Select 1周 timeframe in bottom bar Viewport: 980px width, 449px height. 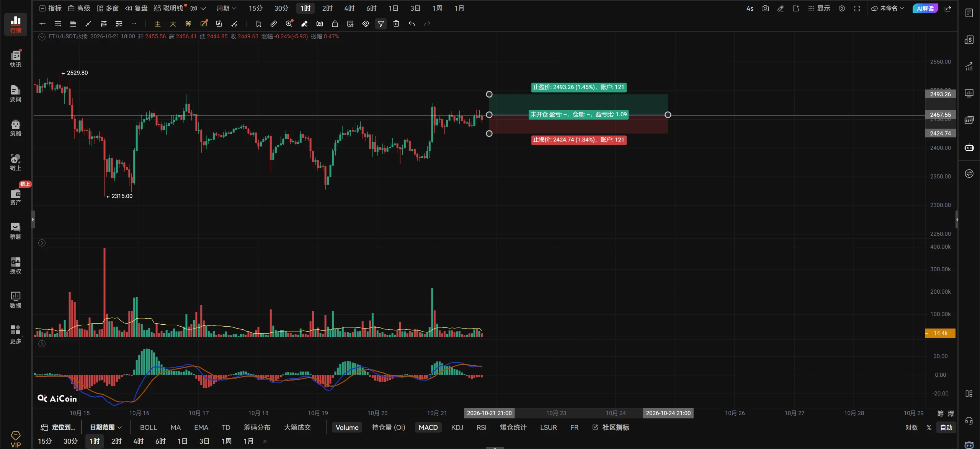click(x=227, y=441)
